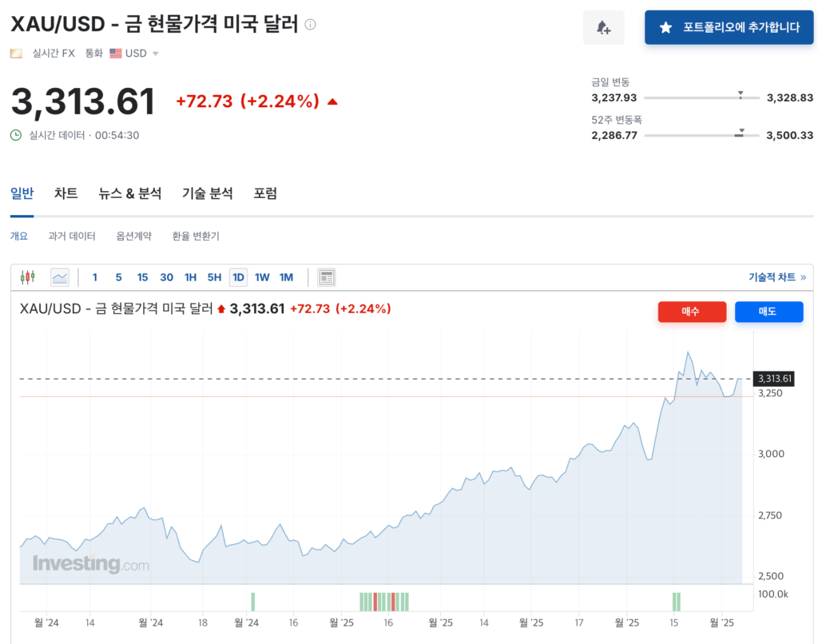
Task: Set chart interval to 1M
Action: pyautogui.click(x=286, y=277)
